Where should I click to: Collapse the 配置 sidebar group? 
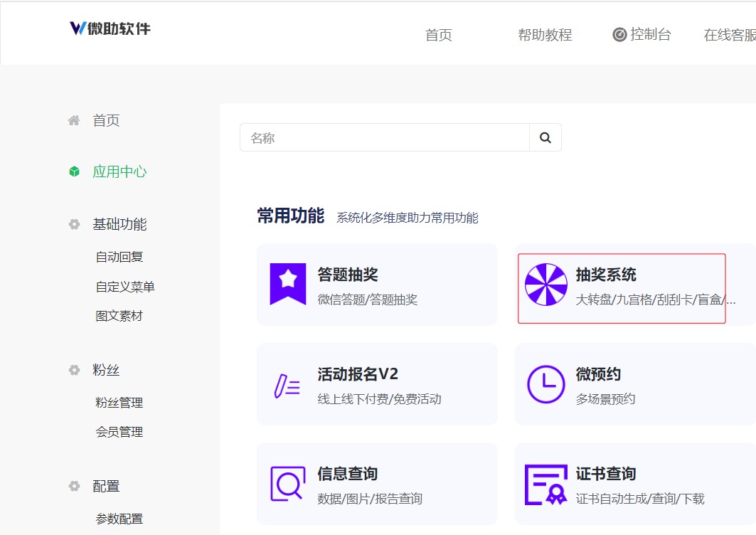point(106,486)
